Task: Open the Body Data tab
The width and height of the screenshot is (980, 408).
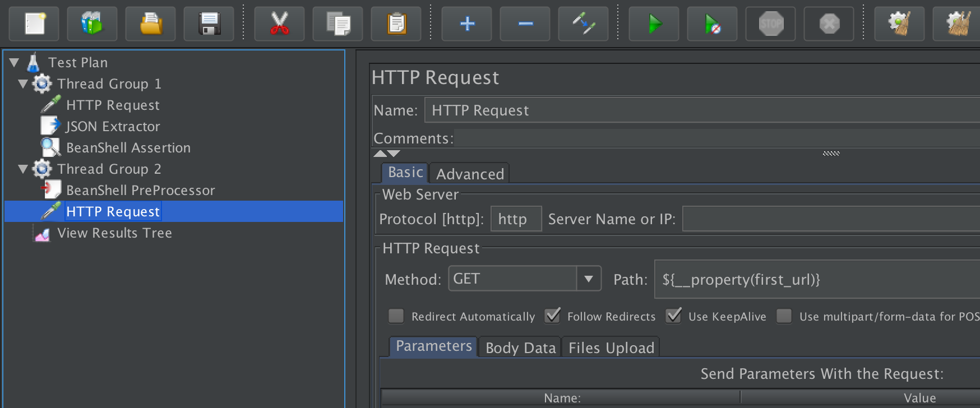Action: [520, 347]
